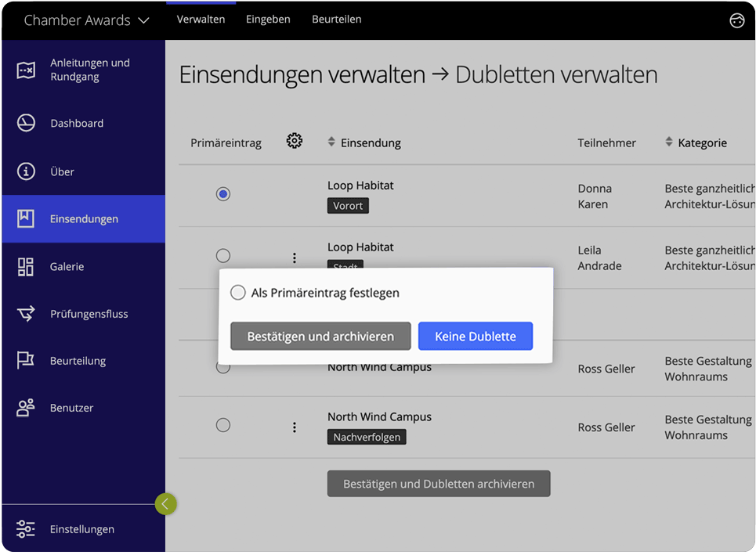Image resolution: width=756 pixels, height=555 pixels.
Task: Click the Primäreintrag column header
Action: click(226, 143)
